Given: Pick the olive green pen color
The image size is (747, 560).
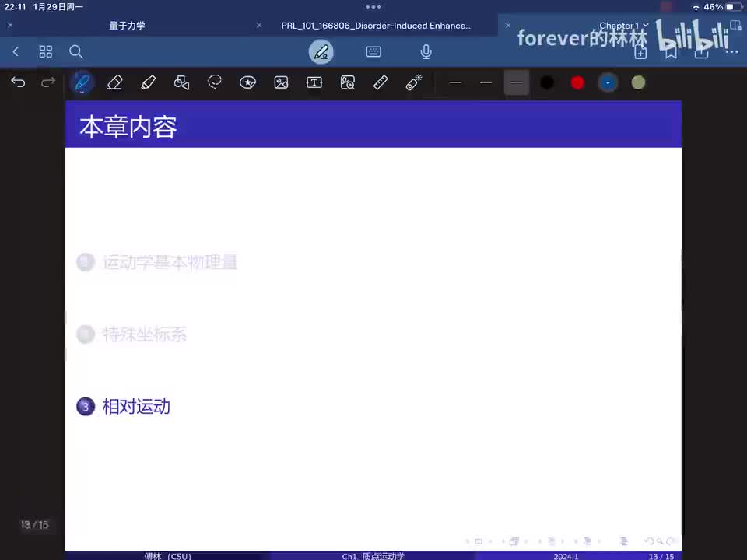Looking at the screenshot, I should point(638,83).
